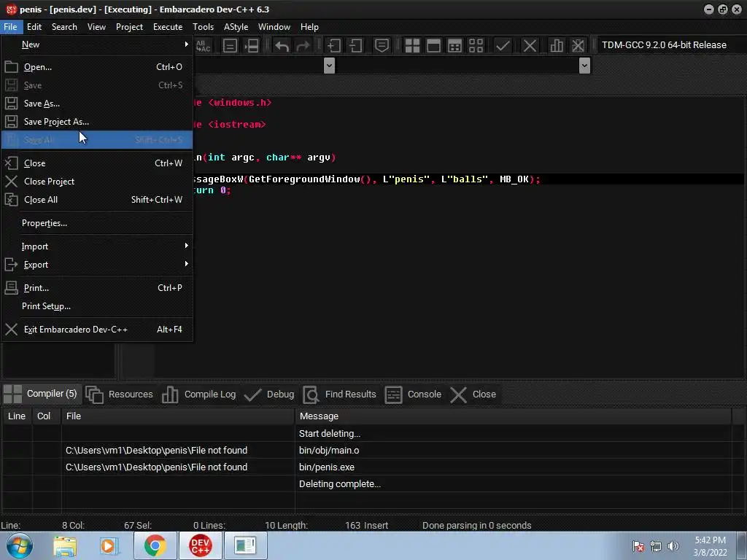747x560 pixels.
Task: Click the Compile & Run toolbar icon
Action: click(455, 46)
